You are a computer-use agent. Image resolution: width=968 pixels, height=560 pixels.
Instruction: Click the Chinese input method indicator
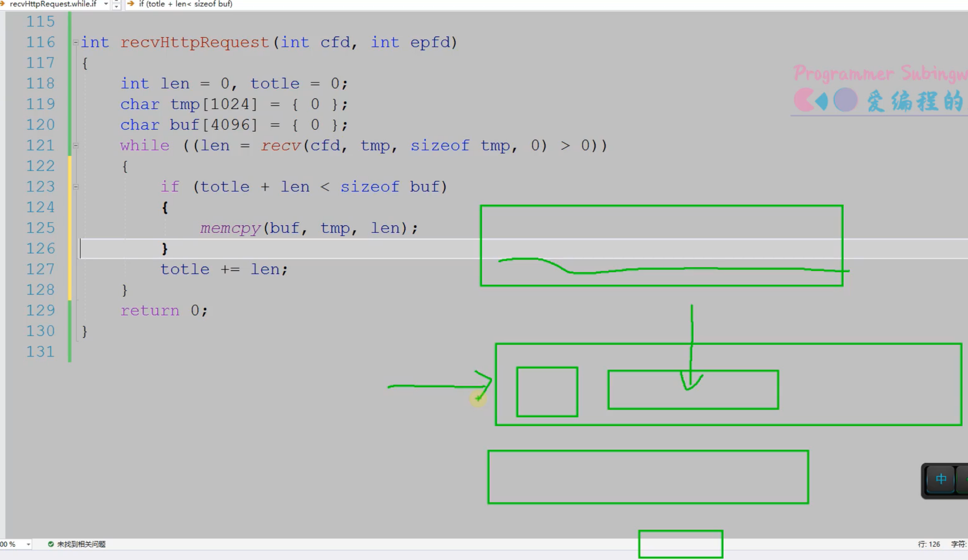tap(940, 479)
